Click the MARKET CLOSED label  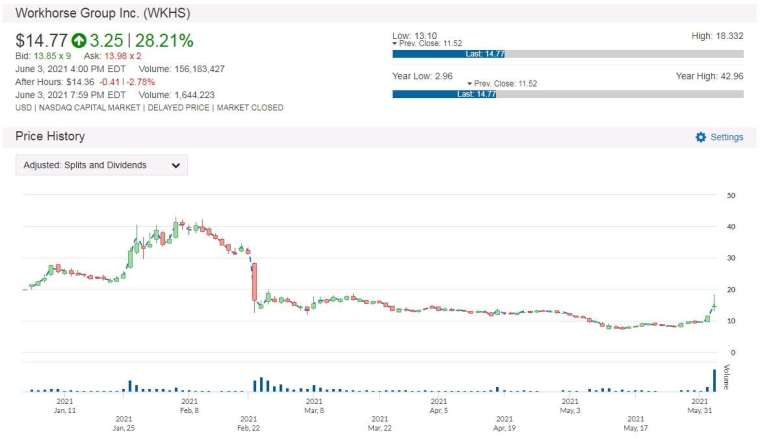point(250,108)
